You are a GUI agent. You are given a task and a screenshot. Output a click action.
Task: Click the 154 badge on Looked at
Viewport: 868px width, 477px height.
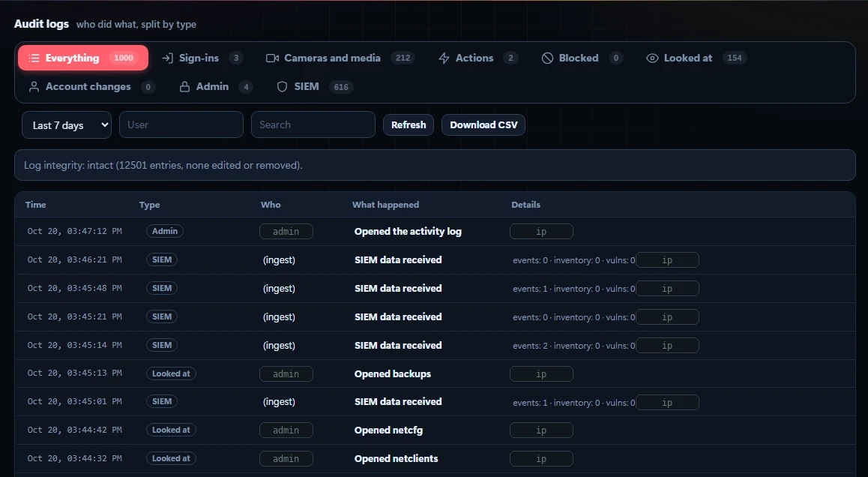(x=735, y=58)
